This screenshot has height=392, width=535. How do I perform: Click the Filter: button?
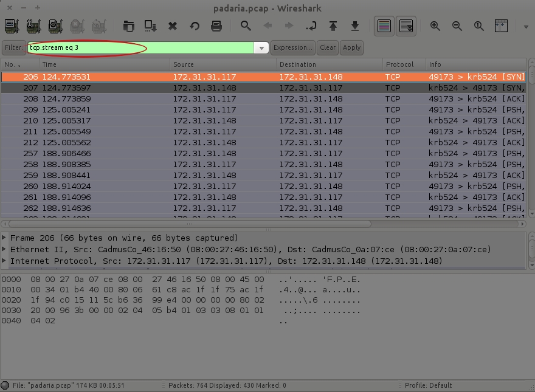[13, 47]
